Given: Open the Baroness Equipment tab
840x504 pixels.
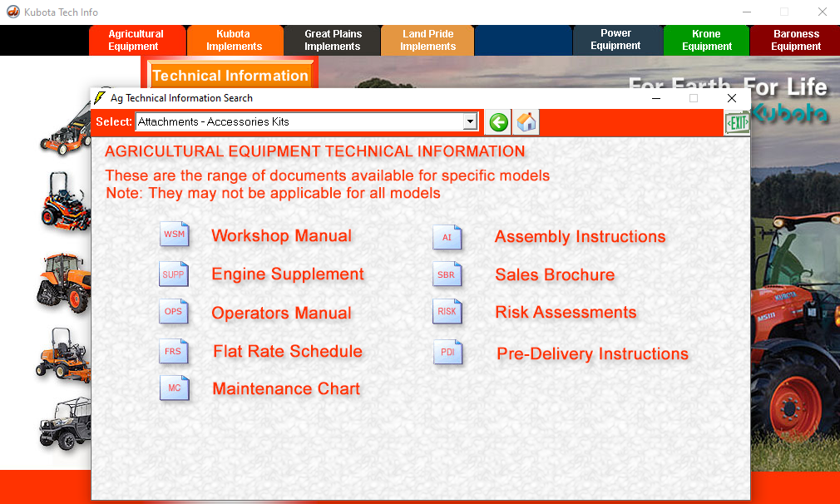Looking at the screenshot, I should 795,40.
